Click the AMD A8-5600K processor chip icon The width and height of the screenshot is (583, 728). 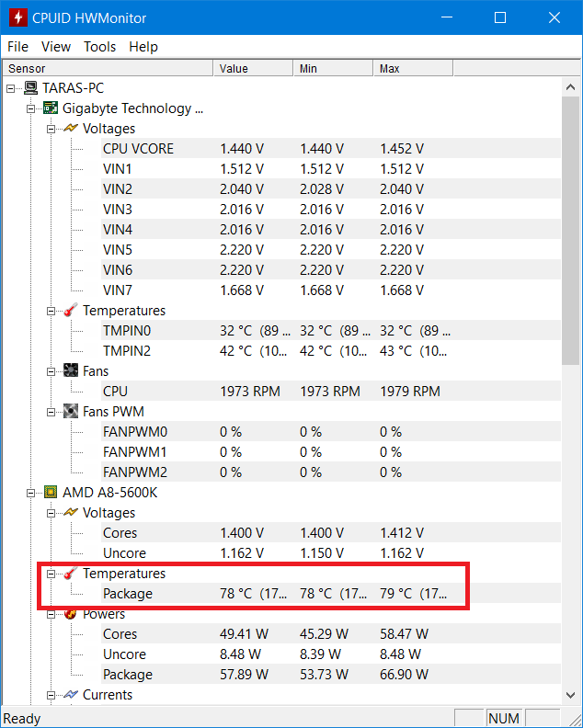coord(51,492)
